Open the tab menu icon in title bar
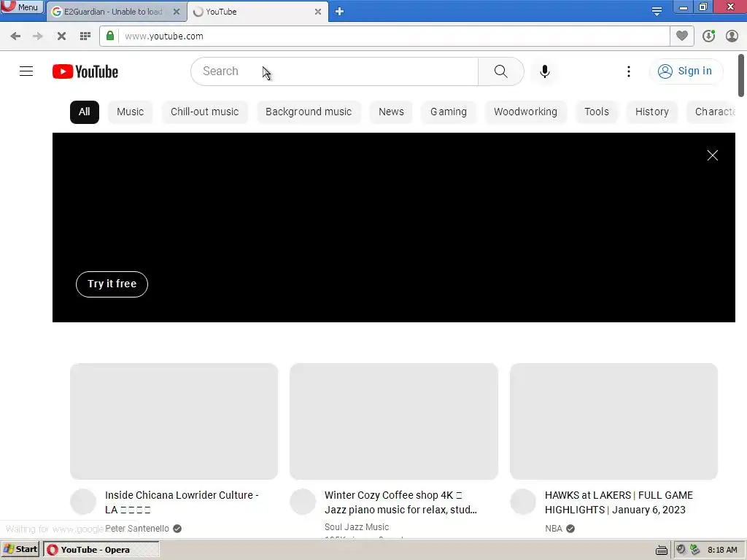This screenshot has width=747, height=560. click(x=657, y=12)
